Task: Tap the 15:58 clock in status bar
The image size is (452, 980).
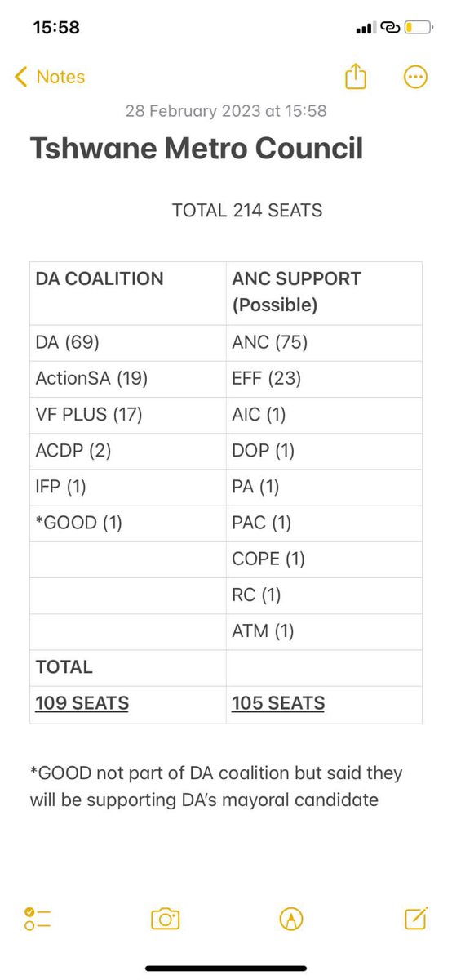Action: [56, 29]
